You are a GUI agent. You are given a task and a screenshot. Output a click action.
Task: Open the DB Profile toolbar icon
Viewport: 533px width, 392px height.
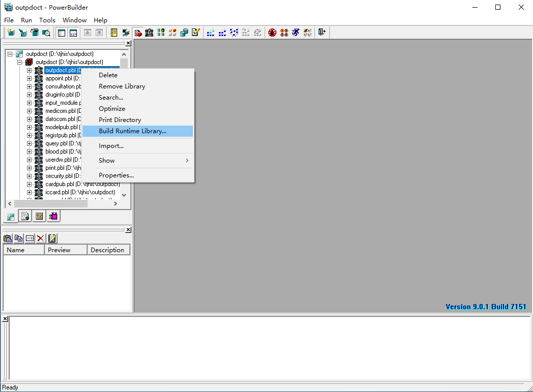click(161, 33)
